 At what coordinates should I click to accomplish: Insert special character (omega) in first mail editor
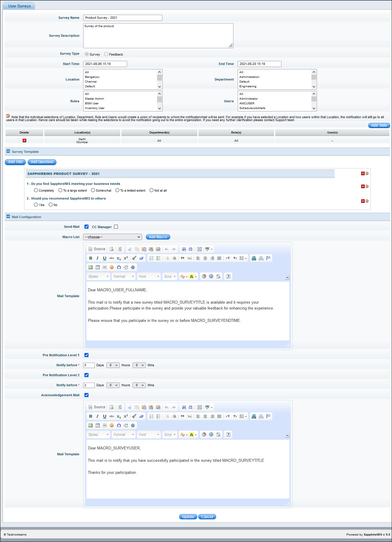[x=119, y=267]
